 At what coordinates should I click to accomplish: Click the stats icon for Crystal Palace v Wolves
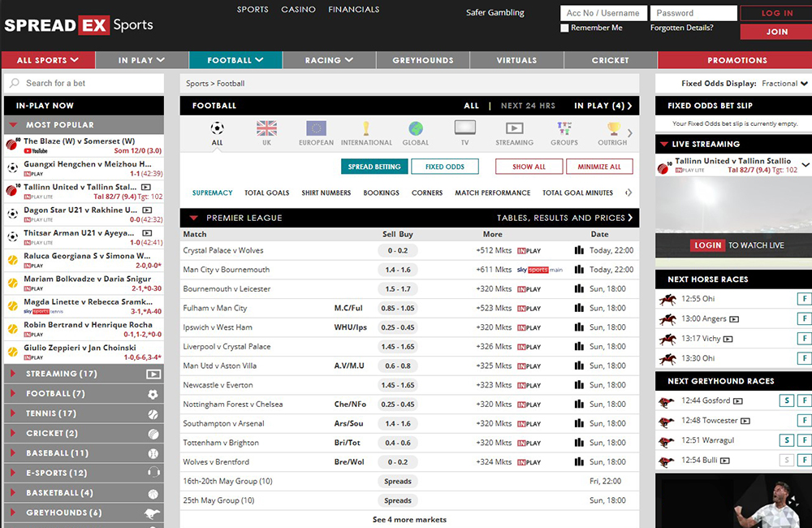click(579, 250)
